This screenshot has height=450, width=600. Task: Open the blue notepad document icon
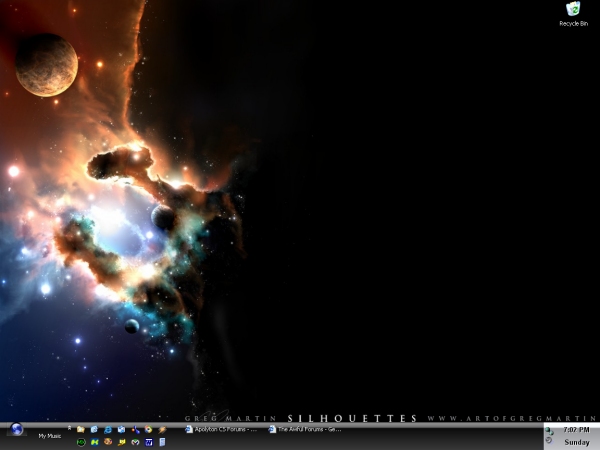coord(162,442)
